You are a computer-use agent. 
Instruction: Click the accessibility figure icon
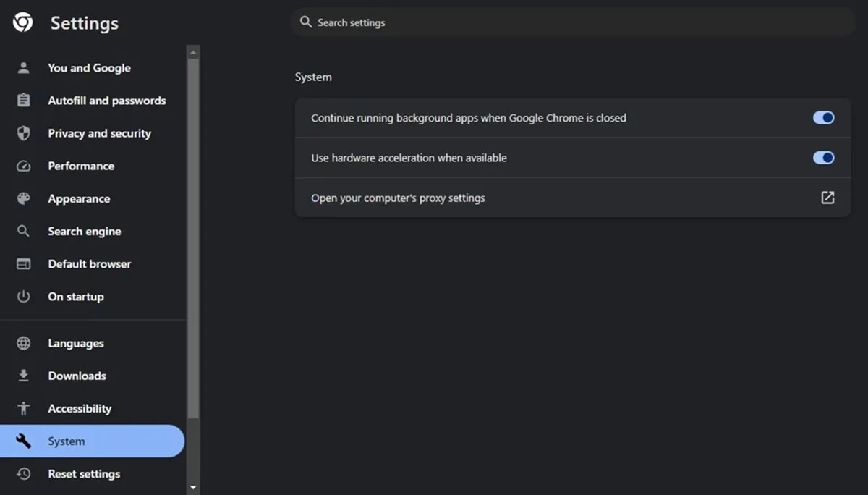24,409
